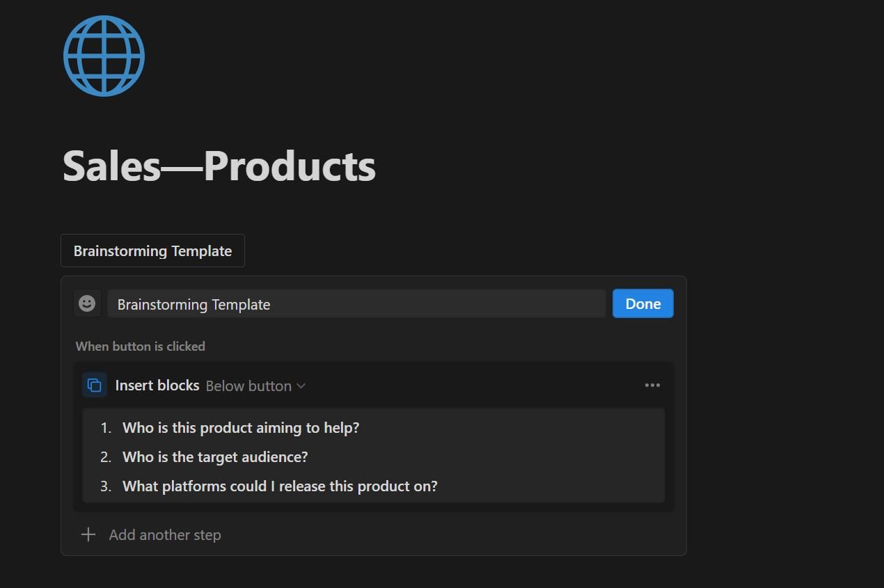Place cursor at end of third question text
Image resolution: width=884 pixels, height=588 pixels.
(x=437, y=486)
